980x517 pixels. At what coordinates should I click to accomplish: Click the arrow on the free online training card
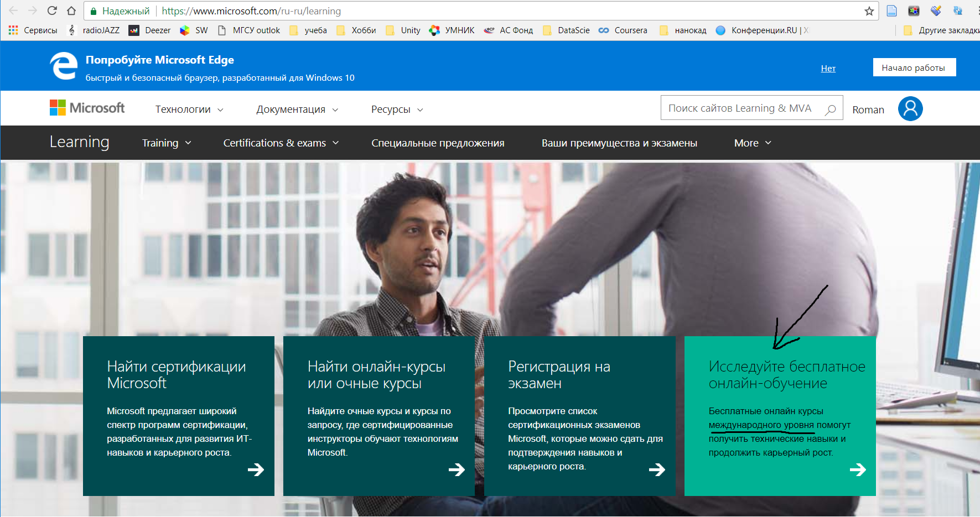858,469
